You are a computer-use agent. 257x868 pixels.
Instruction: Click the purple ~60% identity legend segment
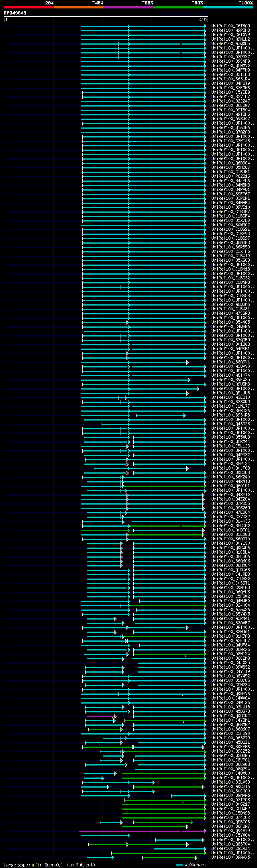coord(128,7)
